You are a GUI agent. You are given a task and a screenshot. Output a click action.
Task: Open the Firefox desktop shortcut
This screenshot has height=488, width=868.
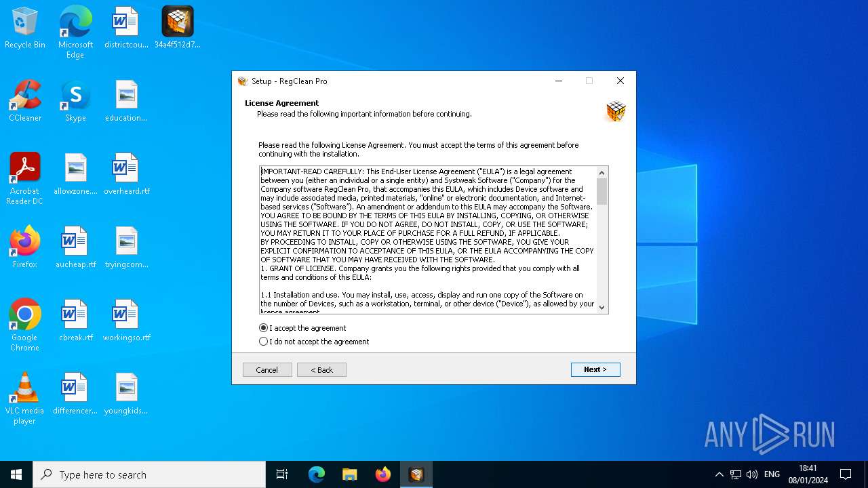pyautogui.click(x=25, y=247)
